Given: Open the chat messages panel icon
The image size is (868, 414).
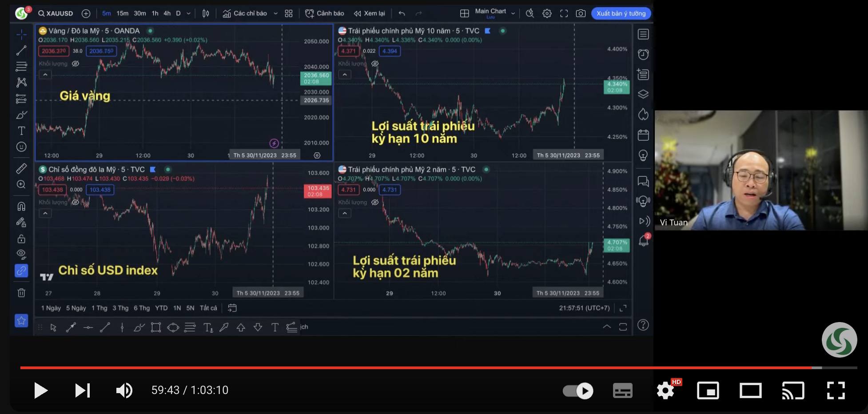Looking at the screenshot, I should 643,181.
